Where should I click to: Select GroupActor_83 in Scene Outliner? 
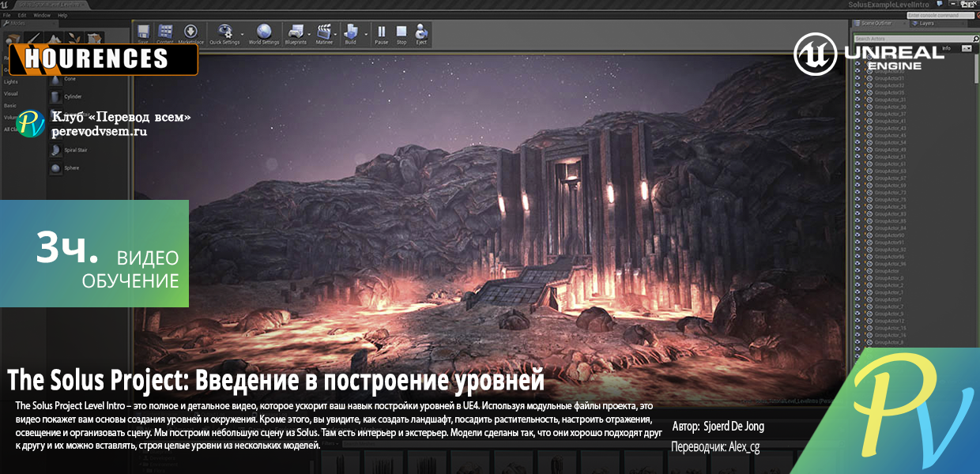click(890, 214)
